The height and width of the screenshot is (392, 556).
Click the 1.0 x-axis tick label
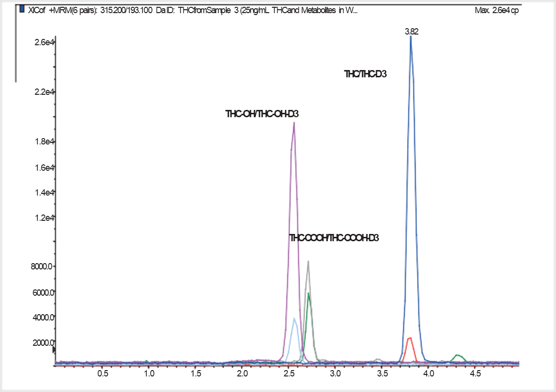point(149,373)
